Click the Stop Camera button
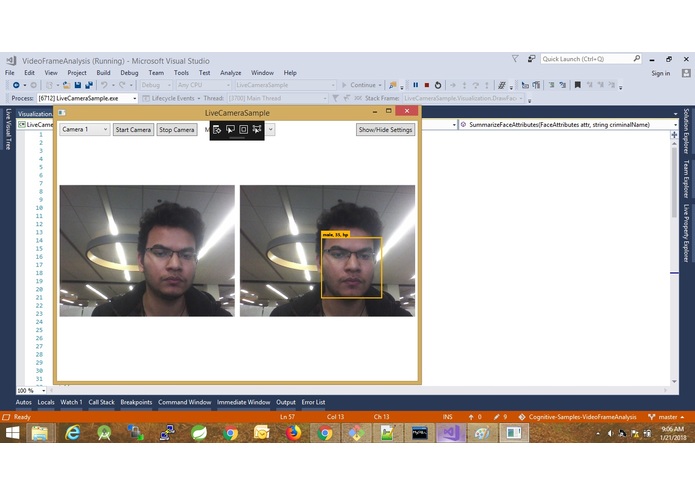 pos(177,129)
